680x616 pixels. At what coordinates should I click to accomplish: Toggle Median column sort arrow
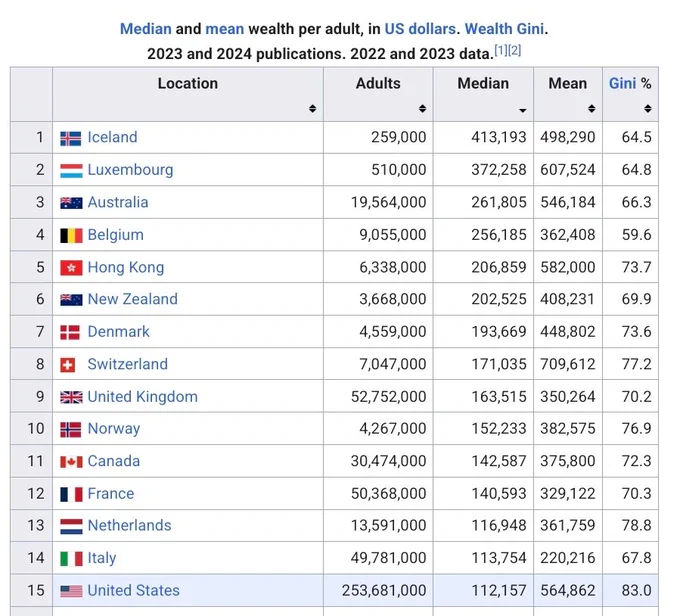[x=523, y=110]
